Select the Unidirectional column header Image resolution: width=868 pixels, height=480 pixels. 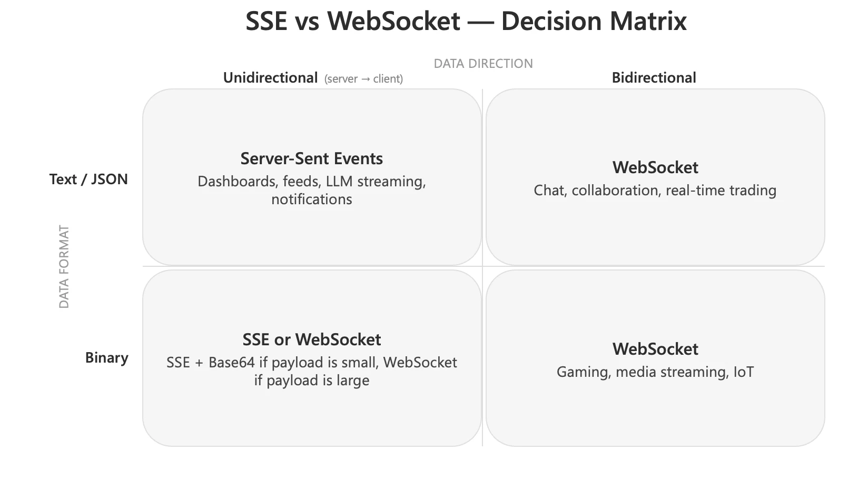[270, 78]
